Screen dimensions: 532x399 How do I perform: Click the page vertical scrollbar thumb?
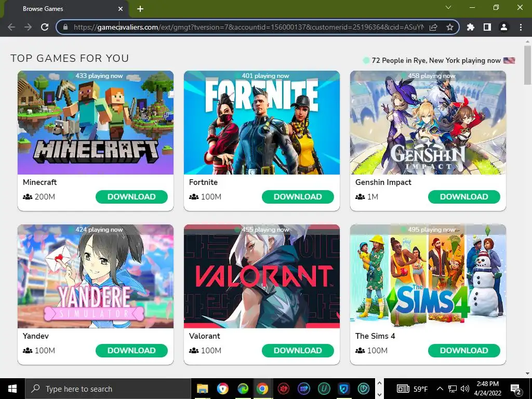(527, 65)
